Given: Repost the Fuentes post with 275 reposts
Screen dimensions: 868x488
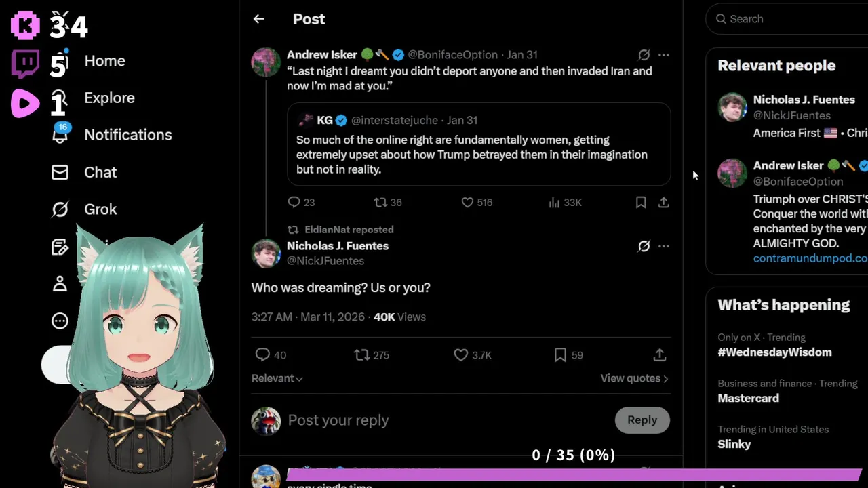Looking at the screenshot, I should click(362, 354).
